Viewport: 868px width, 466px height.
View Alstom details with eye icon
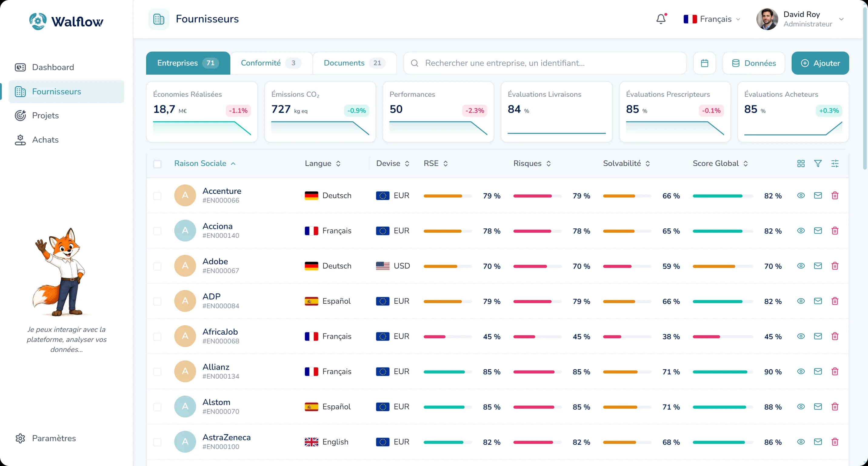(x=801, y=407)
